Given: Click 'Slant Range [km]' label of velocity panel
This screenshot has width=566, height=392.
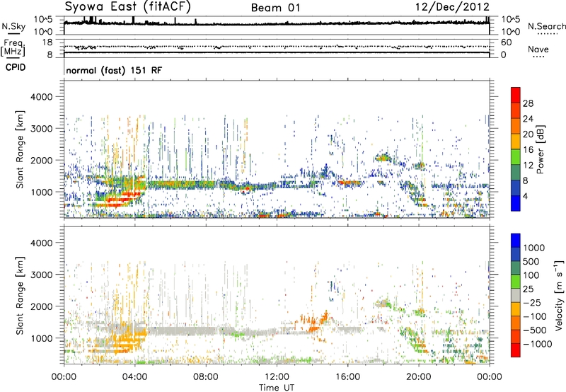Looking at the screenshot, I should [x=20, y=295].
